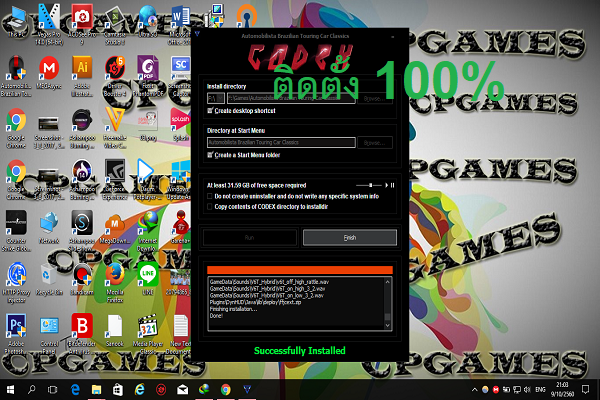Viewport: 600px width, 400px height.
Task: Select the Counter Strike Global desktop shortcut
Action: pos(16,230)
